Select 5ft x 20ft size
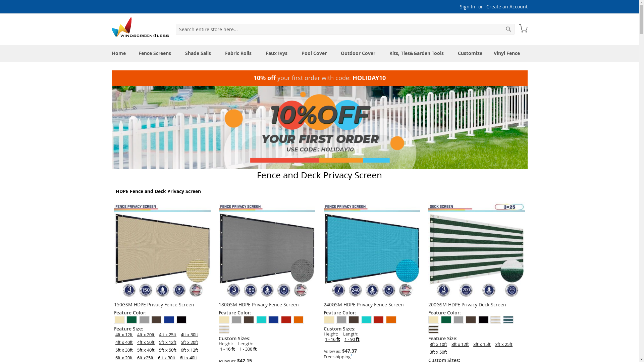Viewport: 644px width, 362px height. point(190,342)
